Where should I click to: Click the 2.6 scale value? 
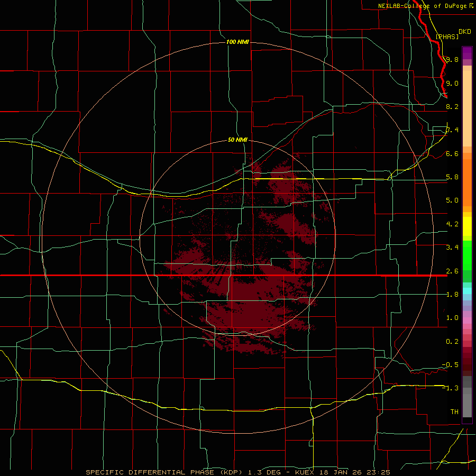coord(452,271)
